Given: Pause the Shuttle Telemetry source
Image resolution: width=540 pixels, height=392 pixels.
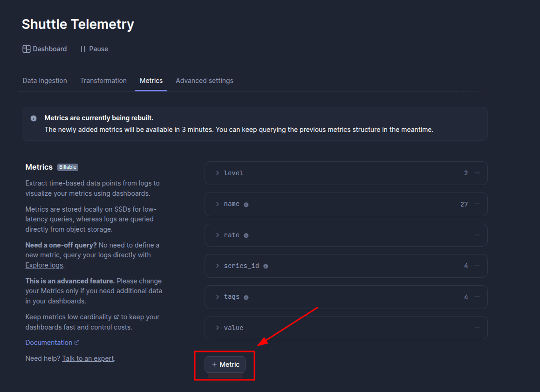Looking at the screenshot, I should tap(94, 49).
